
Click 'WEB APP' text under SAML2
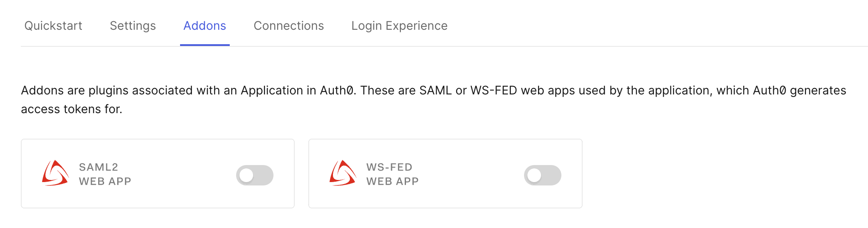click(105, 182)
